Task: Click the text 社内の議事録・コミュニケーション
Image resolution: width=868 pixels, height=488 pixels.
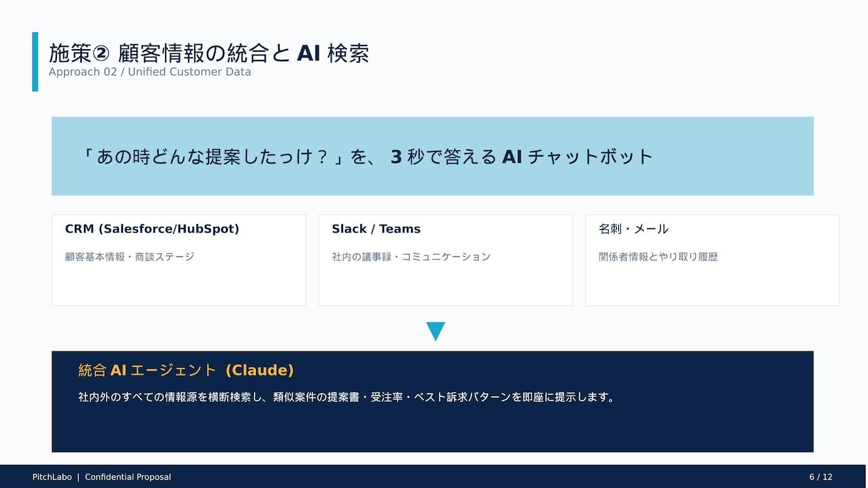Action: tap(411, 257)
